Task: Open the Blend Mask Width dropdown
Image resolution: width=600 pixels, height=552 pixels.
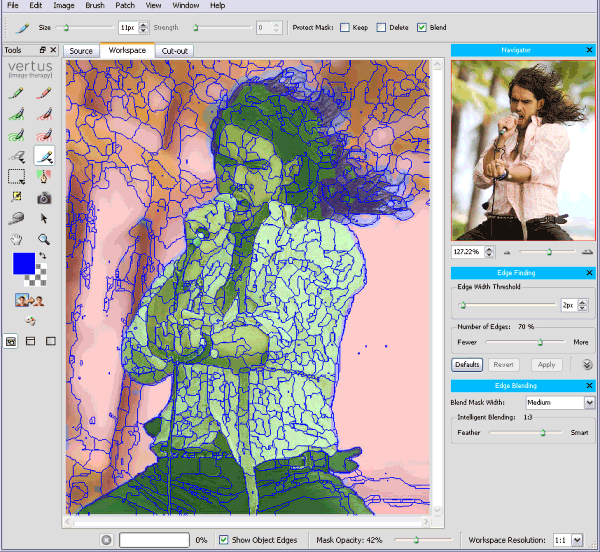Action: point(589,402)
